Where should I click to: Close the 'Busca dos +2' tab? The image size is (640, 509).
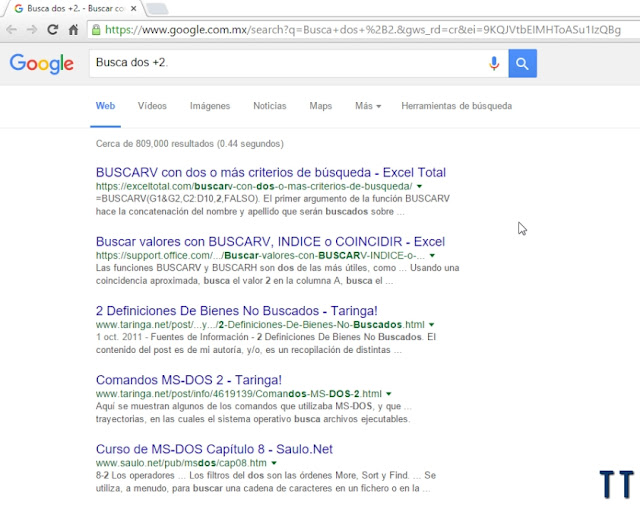coord(133,8)
